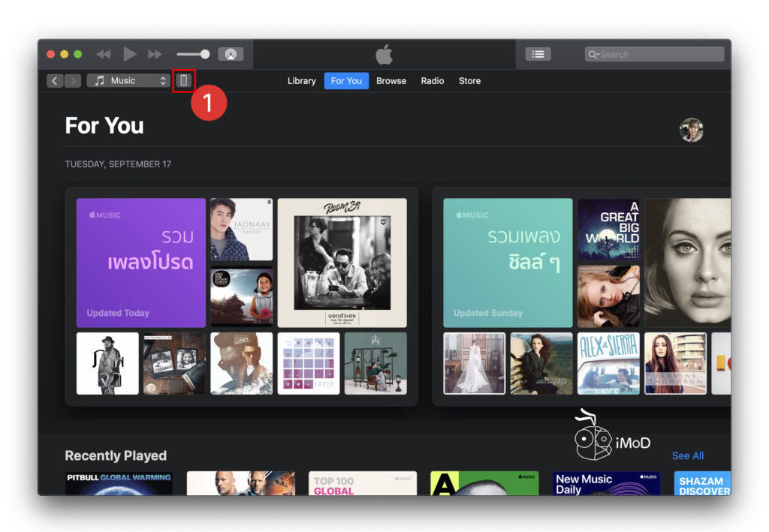Click inside the Search field
Image resolution: width=769 pixels, height=532 pixels.
pos(653,53)
